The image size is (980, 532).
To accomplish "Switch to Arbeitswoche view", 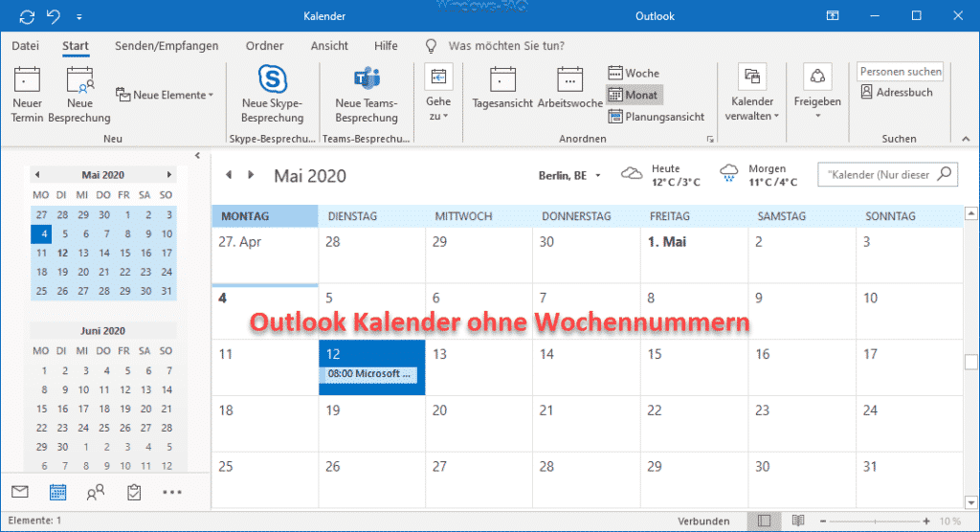I will coord(570,89).
